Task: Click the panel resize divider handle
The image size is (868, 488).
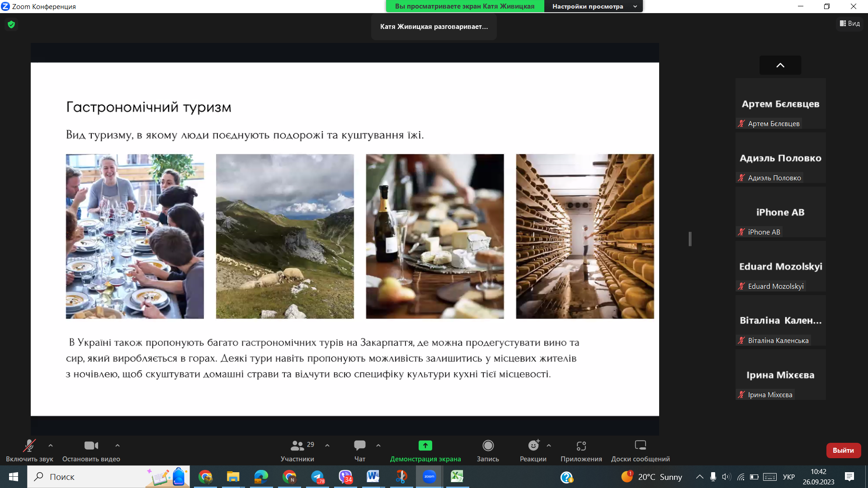Action: [690, 239]
